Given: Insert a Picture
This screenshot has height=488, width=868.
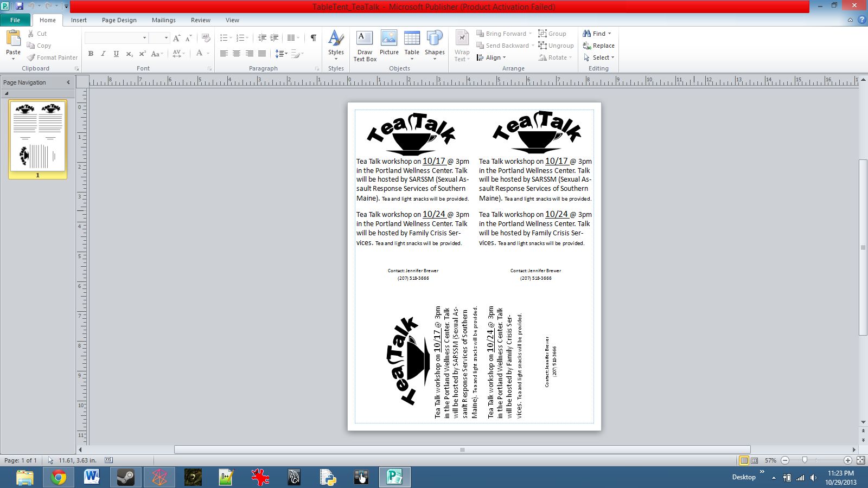Looking at the screenshot, I should pyautogui.click(x=389, y=42).
